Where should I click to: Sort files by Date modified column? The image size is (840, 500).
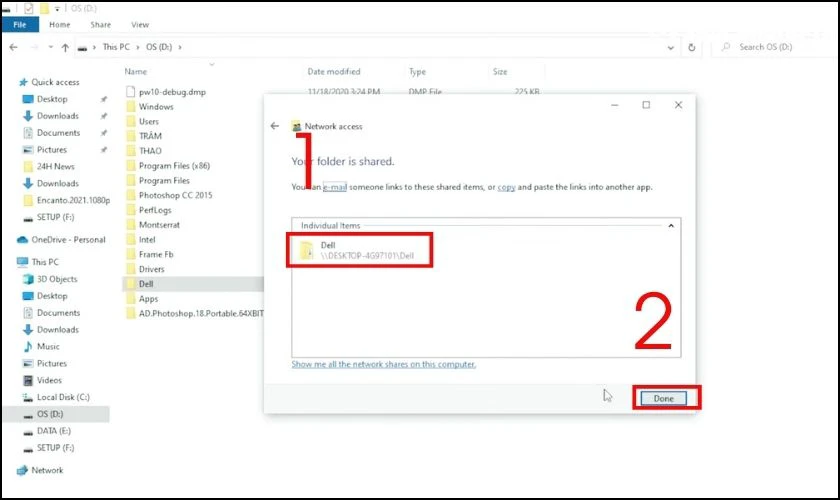pos(334,71)
